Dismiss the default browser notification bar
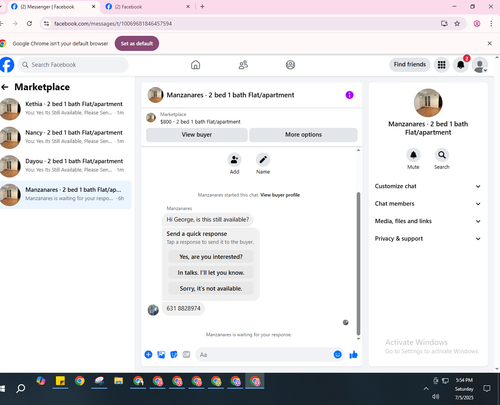This screenshot has height=405, width=500. pyautogui.click(x=490, y=43)
